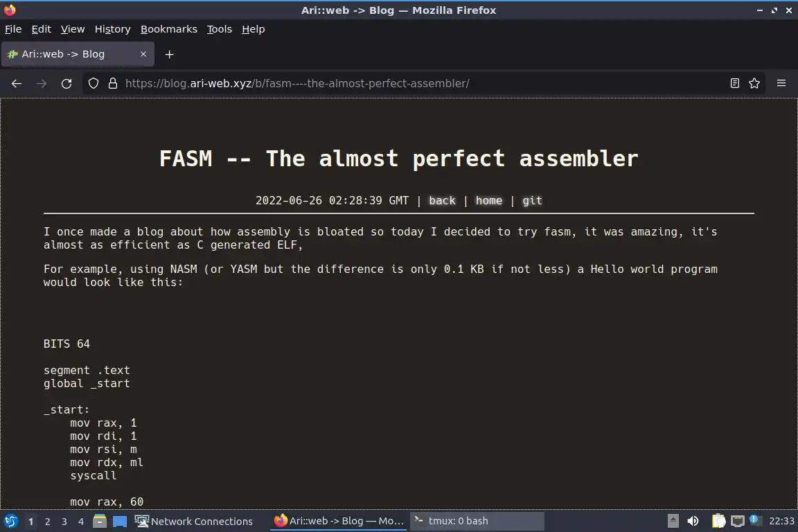
Task: Click the notification tray icon
Action: (x=756, y=520)
